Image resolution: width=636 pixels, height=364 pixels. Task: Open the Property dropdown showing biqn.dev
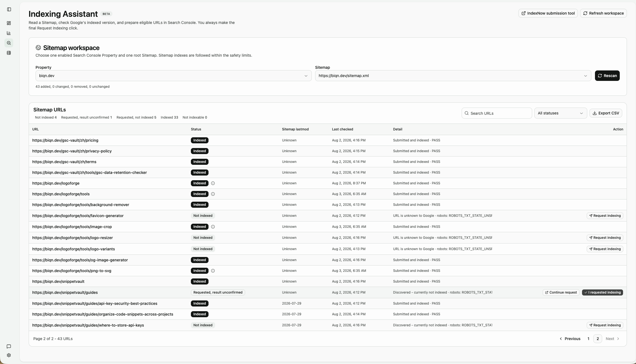pyautogui.click(x=174, y=76)
